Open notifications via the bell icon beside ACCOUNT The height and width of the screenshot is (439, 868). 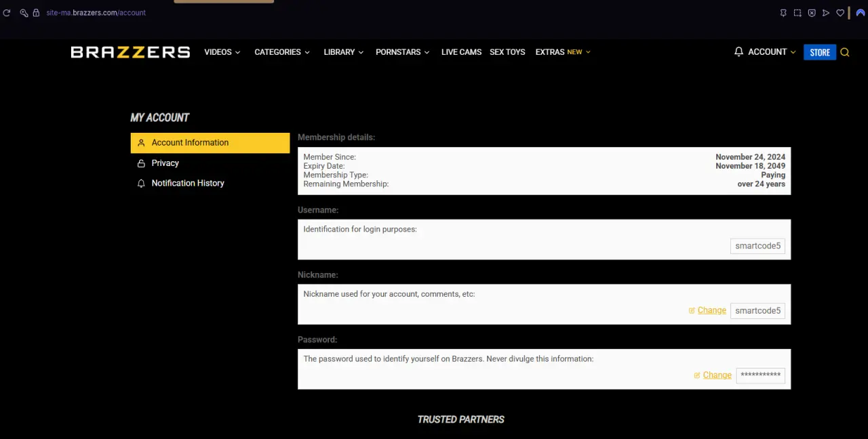pos(738,51)
